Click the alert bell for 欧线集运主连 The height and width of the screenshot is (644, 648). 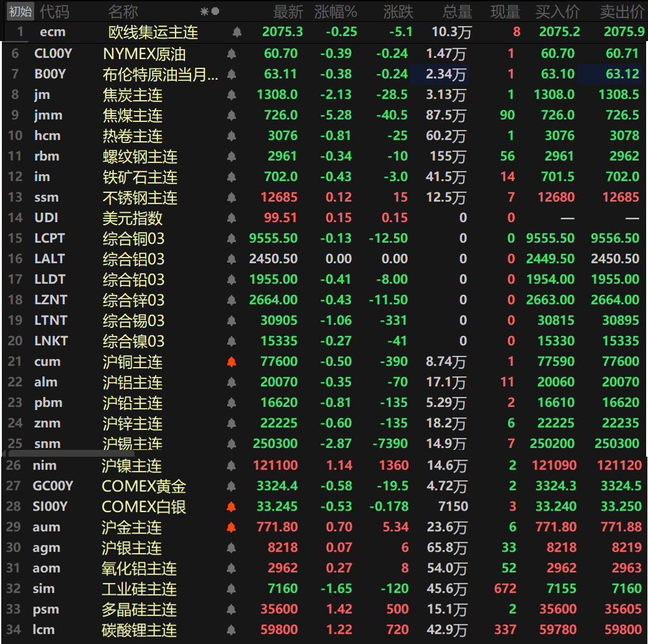237,32
